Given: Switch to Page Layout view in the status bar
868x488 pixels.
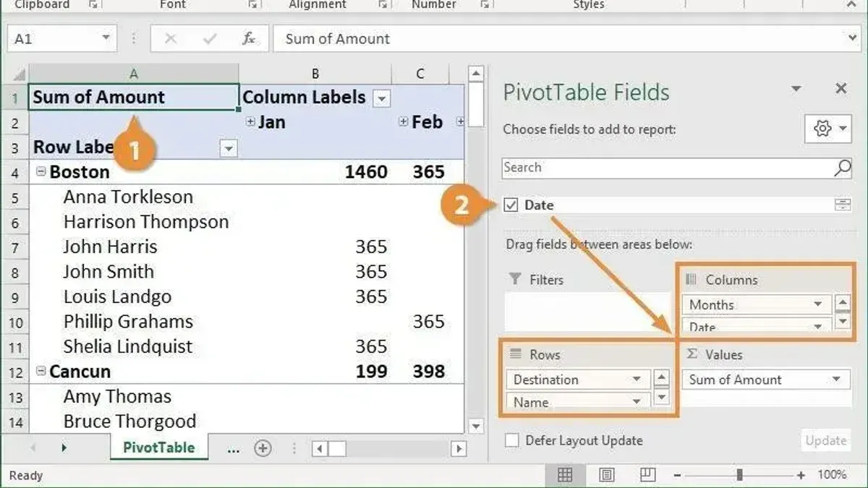Looking at the screenshot, I should (x=607, y=475).
